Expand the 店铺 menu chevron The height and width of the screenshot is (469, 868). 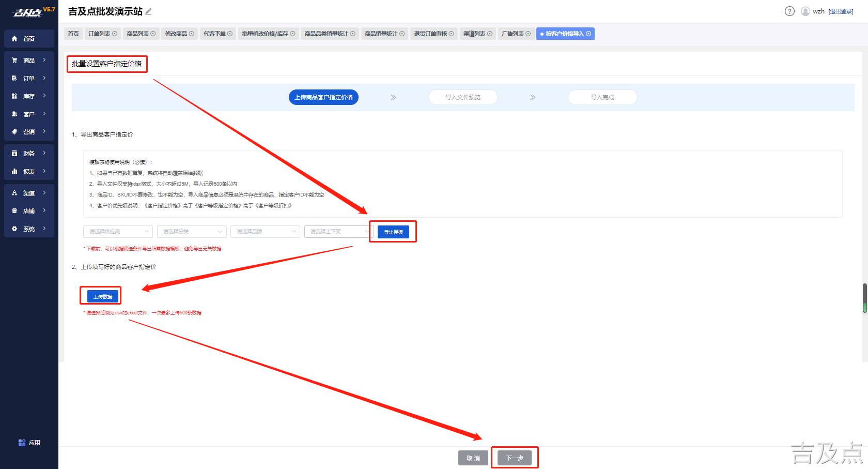(x=44, y=210)
